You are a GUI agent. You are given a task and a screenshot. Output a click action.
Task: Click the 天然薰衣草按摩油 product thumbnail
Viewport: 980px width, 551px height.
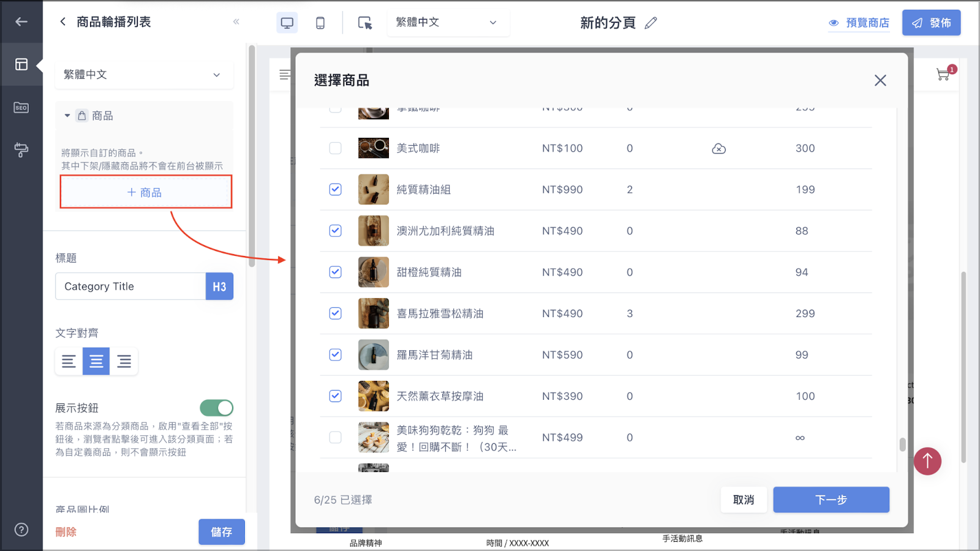pos(374,396)
